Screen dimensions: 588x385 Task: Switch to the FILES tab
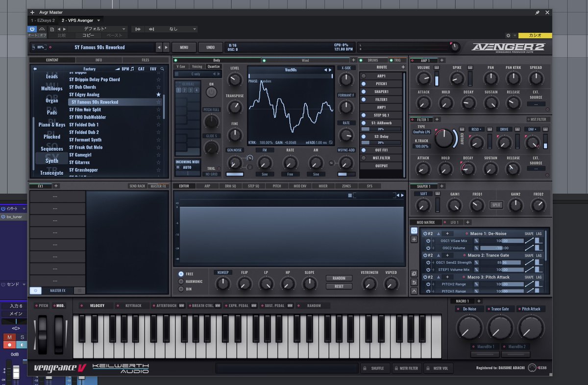point(145,60)
